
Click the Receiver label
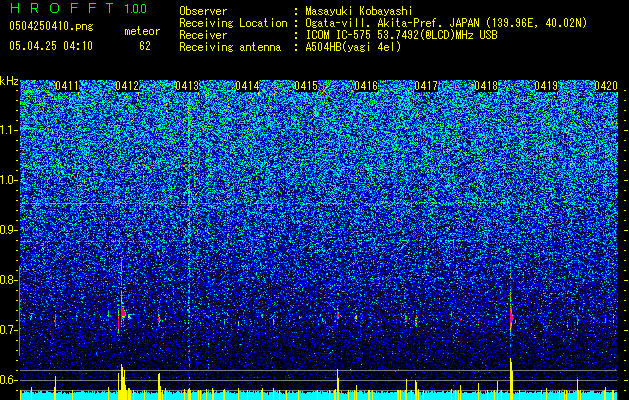(203, 35)
